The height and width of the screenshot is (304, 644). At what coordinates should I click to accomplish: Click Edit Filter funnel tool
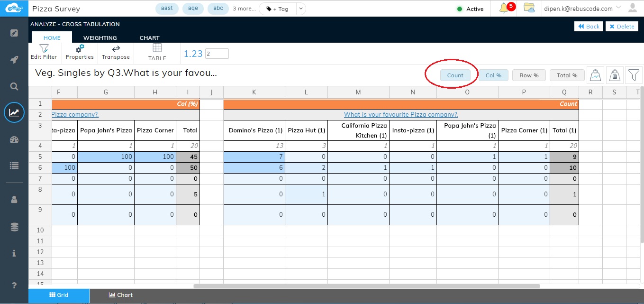(x=44, y=52)
